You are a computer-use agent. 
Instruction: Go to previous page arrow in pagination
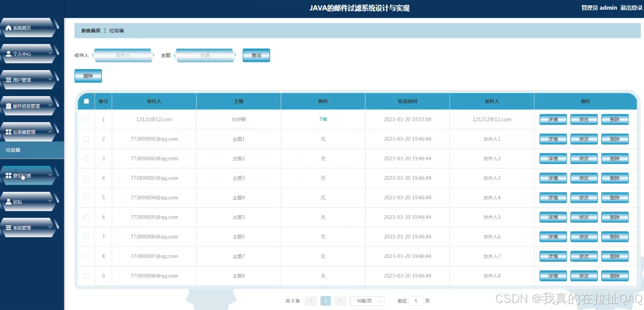tap(311, 301)
